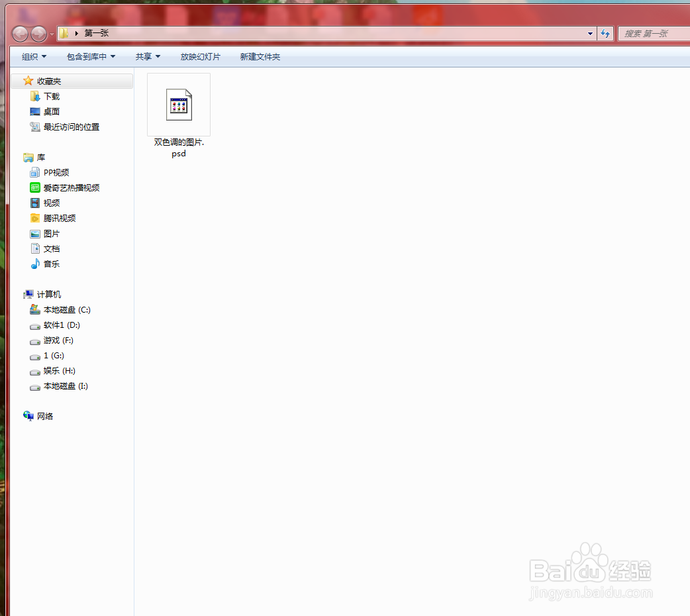Click 放映幻灯片 toolbar button
The image size is (690, 616).
pyautogui.click(x=200, y=57)
